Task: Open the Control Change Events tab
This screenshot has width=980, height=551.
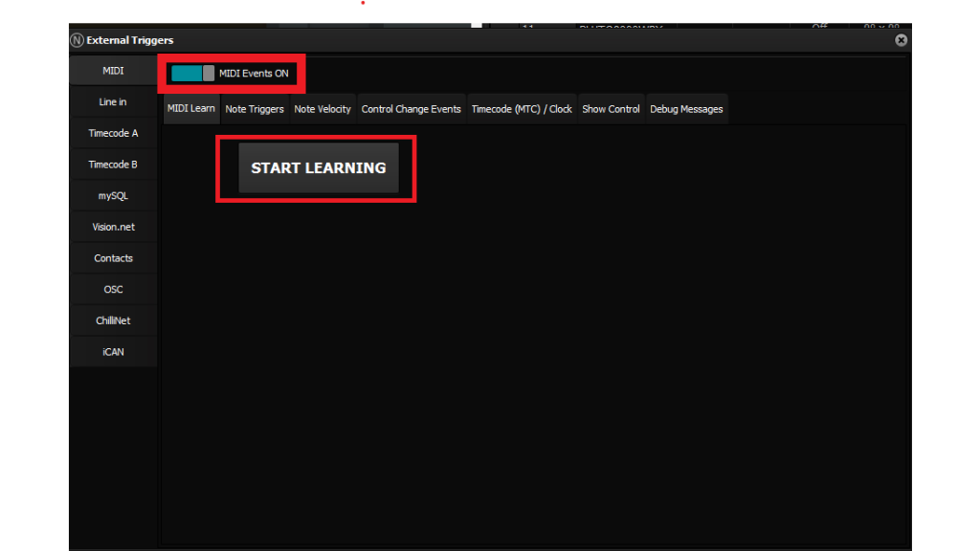Action: tap(412, 109)
